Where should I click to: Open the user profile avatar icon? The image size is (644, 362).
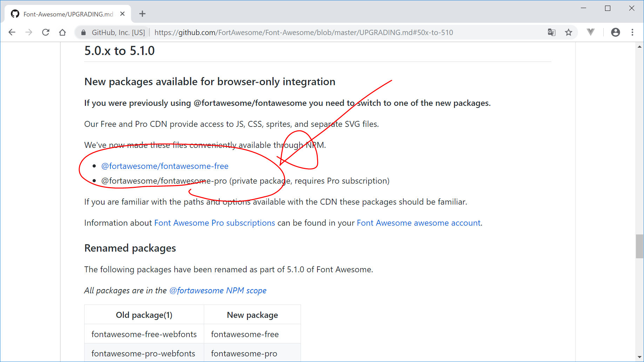[615, 32]
